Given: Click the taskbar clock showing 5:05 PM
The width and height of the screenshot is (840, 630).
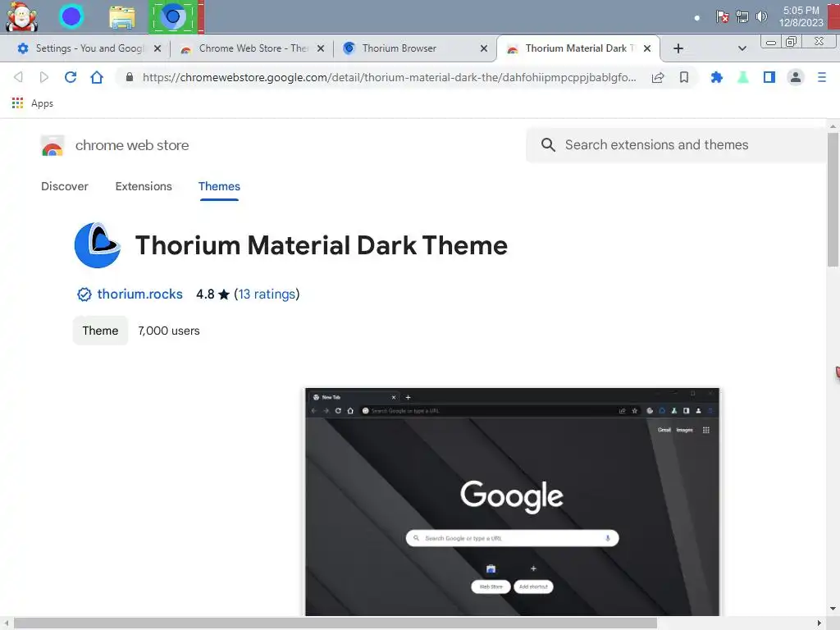Looking at the screenshot, I should click(x=801, y=16).
